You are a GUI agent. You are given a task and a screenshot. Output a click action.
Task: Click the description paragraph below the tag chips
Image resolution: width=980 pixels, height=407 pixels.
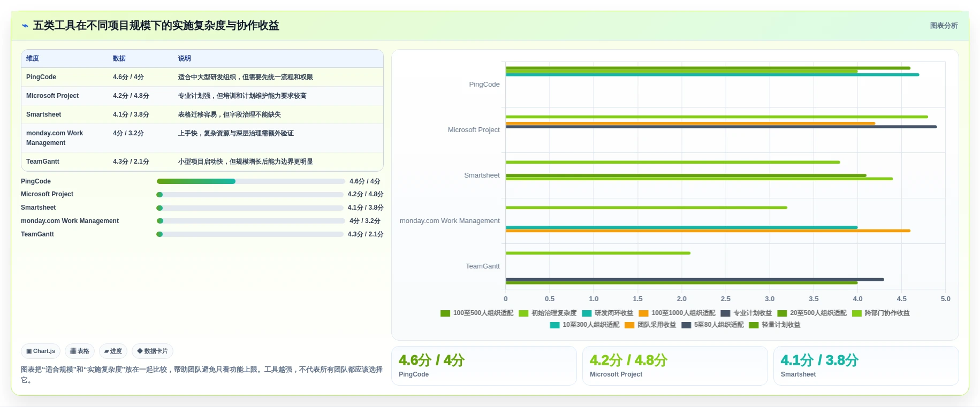click(x=202, y=374)
